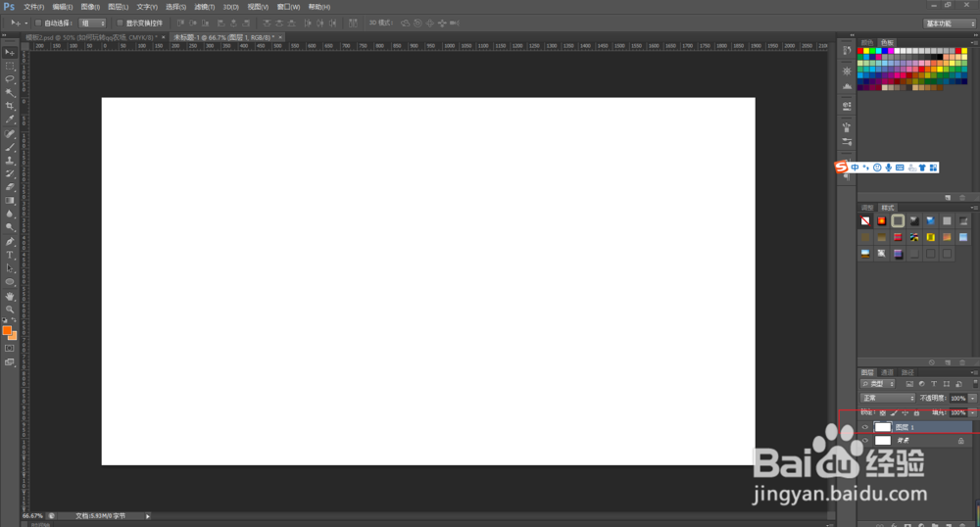Select layer row 图层 1
Image resolution: width=980 pixels, height=527 pixels.
click(915, 428)
